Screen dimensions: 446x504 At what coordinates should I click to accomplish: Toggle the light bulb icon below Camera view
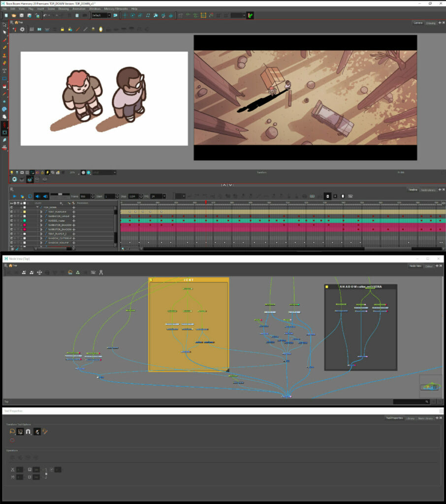(x=12, y=173)
